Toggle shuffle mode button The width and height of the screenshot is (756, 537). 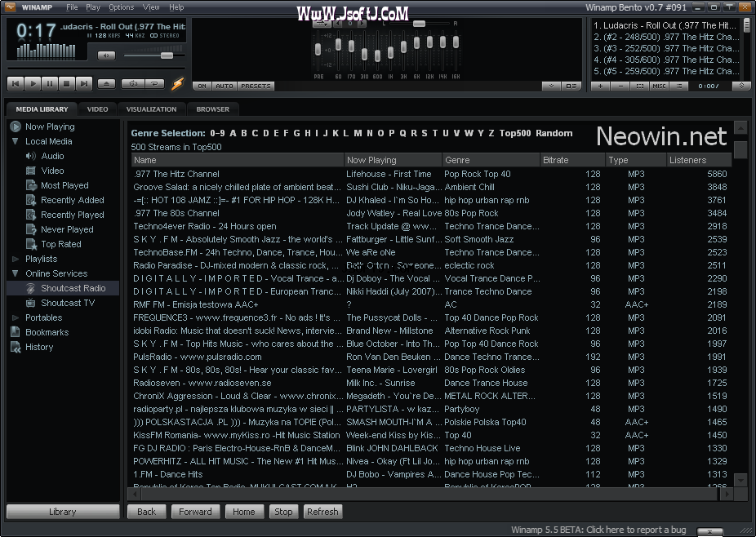pos(133,84)
